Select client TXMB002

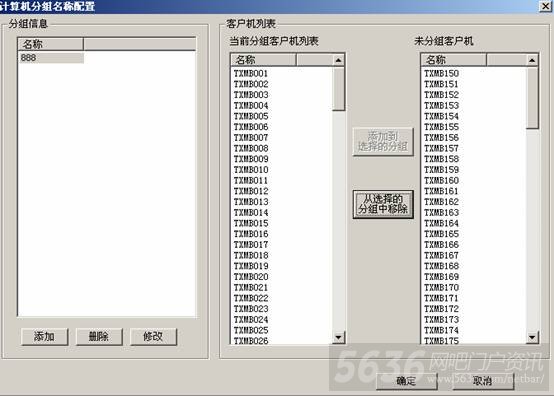pyautogui.click(x=251, y=84)
